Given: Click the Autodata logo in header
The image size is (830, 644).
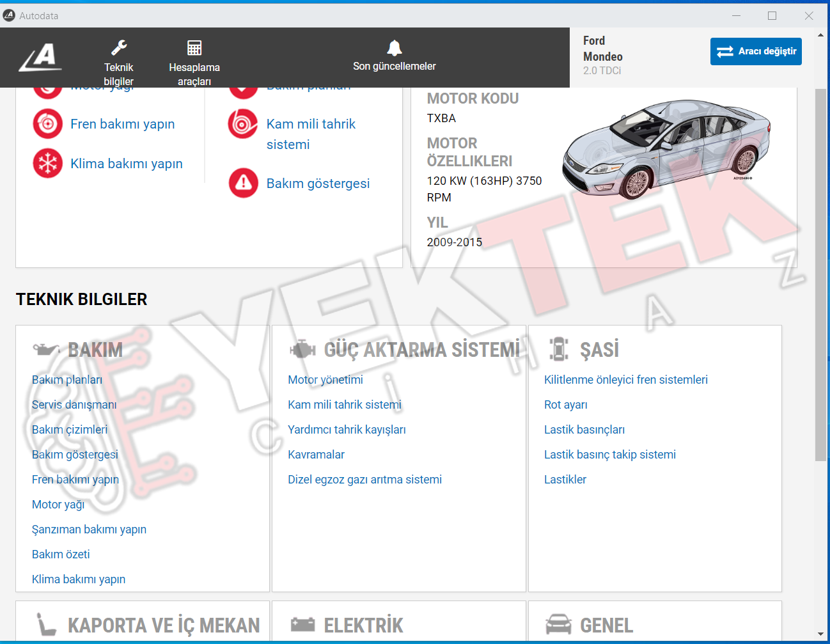Looking at the screenshot, I should coord(40,57).
